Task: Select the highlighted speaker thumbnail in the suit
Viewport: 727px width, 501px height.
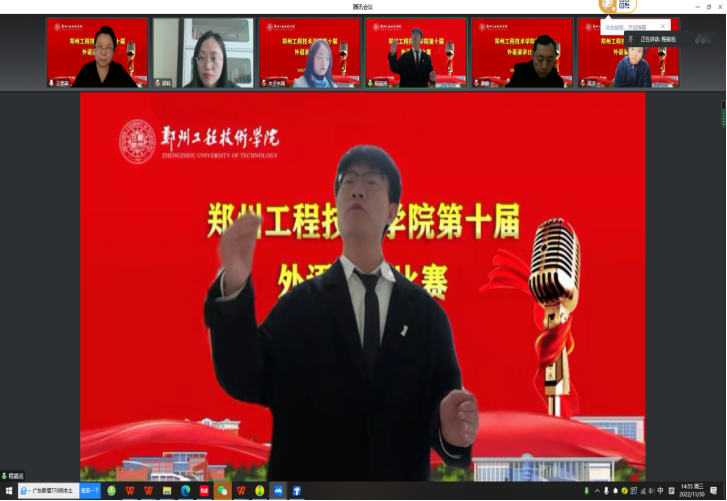Action: point(416,53)
